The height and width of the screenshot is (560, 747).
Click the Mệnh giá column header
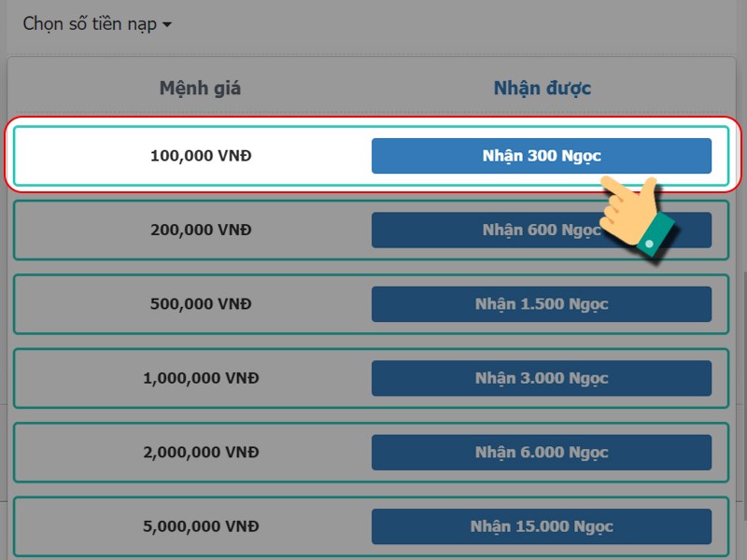[x=200, y=89]
